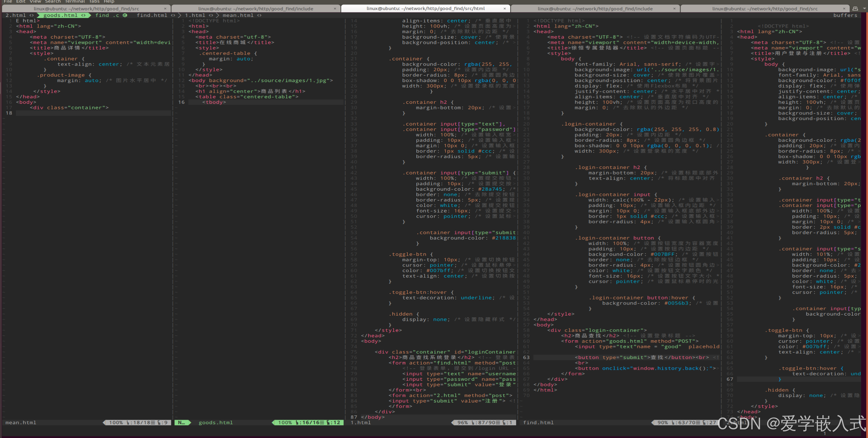Click the #28a745 color value in CSS
The height and width of the screenshot is (438, 868).
pos(490,189)
